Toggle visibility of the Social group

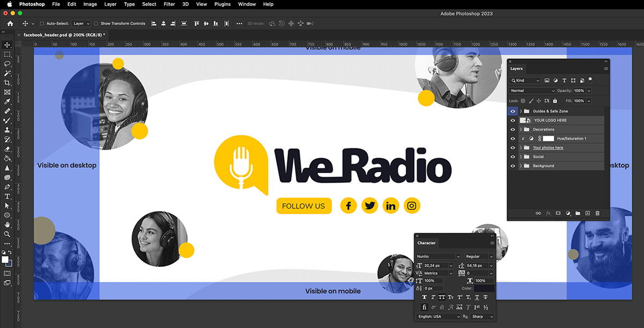(x=513, y=157)
